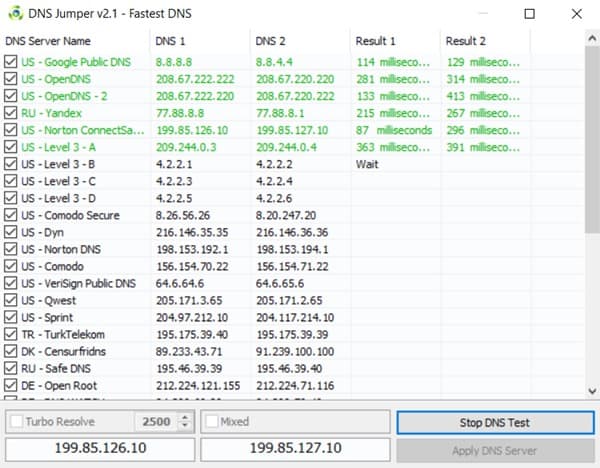
Task: Uncheck the US - Norton ConnectSafe checkbox
Action: 10,130
